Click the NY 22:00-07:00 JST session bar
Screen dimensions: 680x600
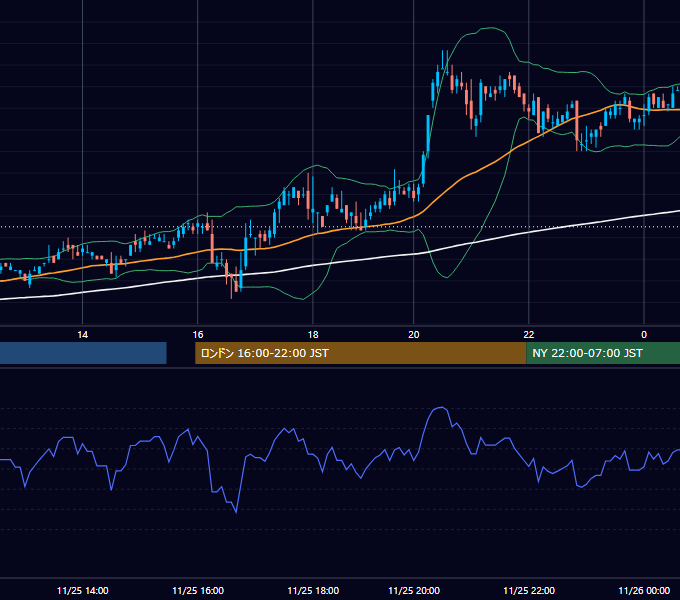[x=603, y=353]
